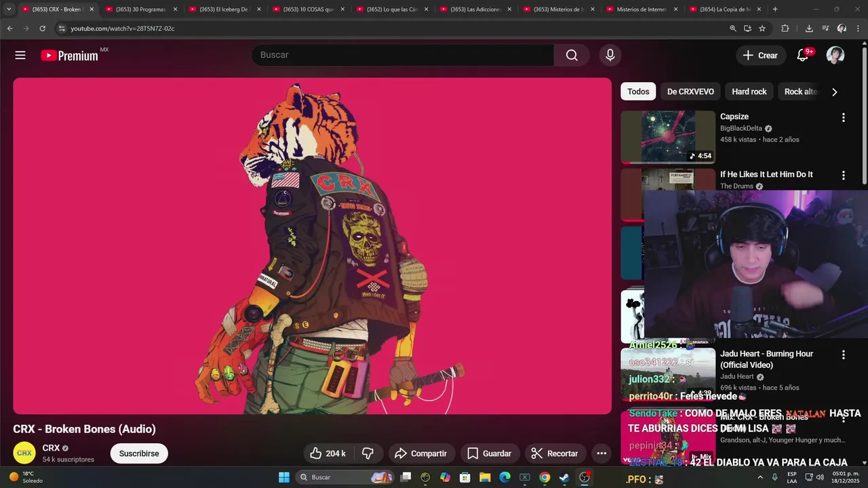The image size is (868, 488).
Task: Click the Crear button
Action: (760, 56)
